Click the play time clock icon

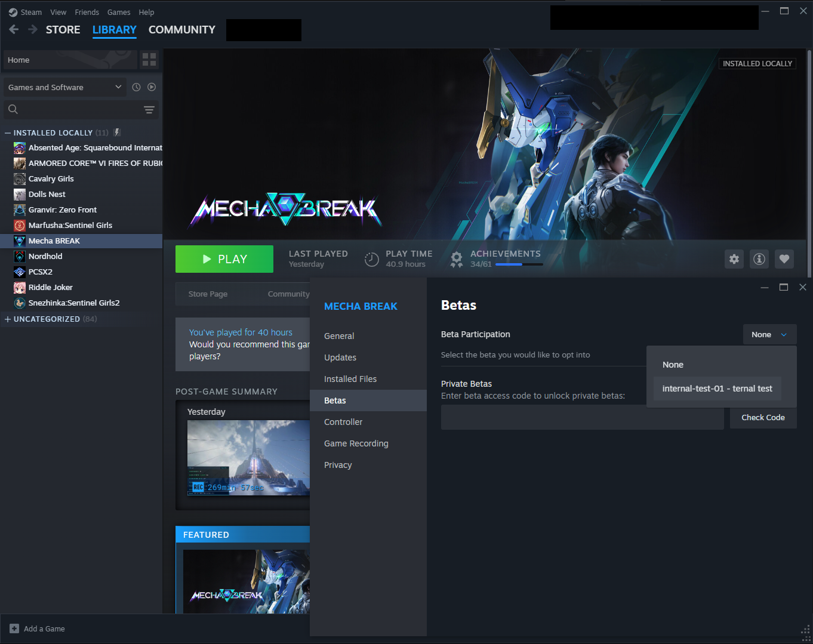pyautogui.click(x=371, y=259)
